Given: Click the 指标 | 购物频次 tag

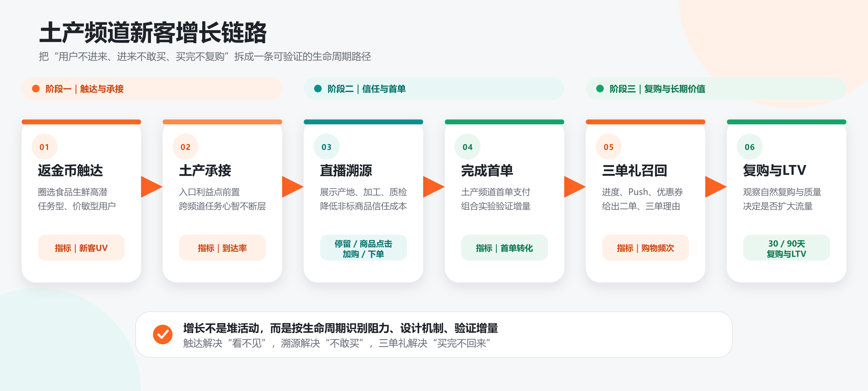Looking at the screenshot, I should tap(645, 248).
